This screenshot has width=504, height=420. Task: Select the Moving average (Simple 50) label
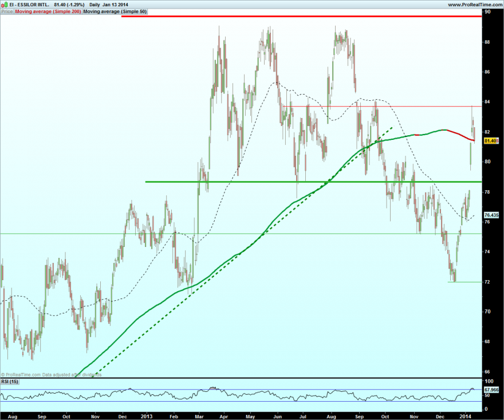pos(115,11)
